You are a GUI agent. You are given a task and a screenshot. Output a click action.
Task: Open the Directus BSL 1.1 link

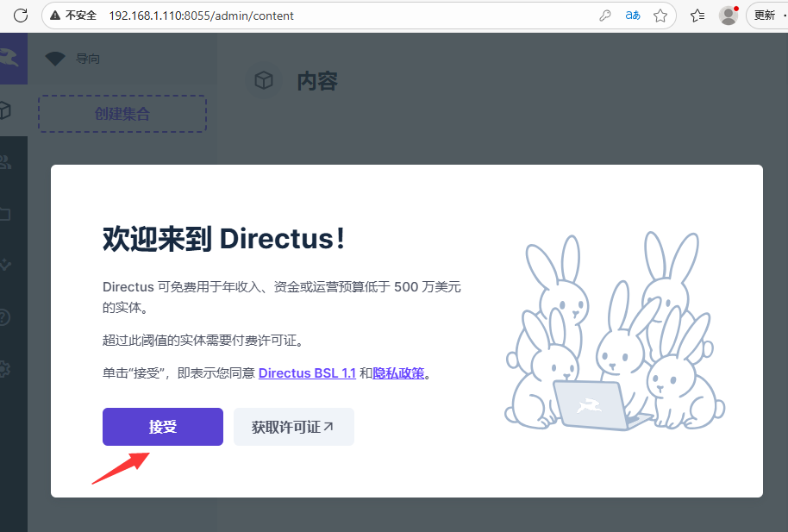point(307,373)
